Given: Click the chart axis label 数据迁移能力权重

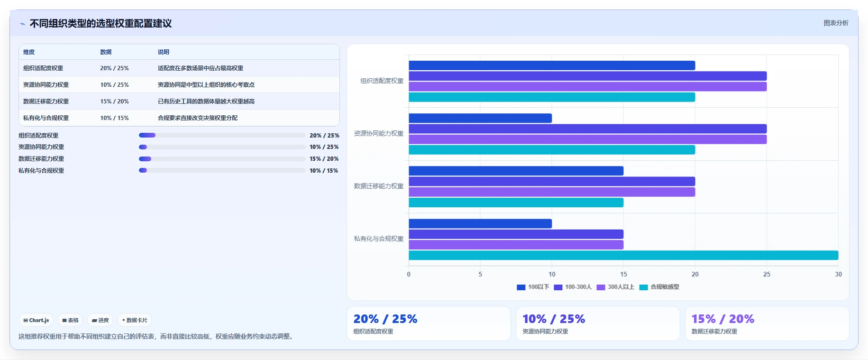Looking at the screenshot, I should coord(379,186).
